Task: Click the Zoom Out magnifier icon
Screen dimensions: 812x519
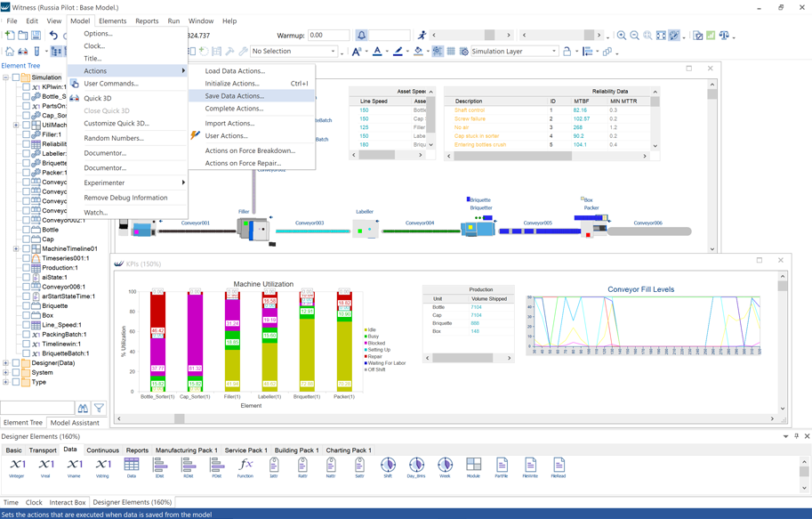Action: [x=634, y=36]
